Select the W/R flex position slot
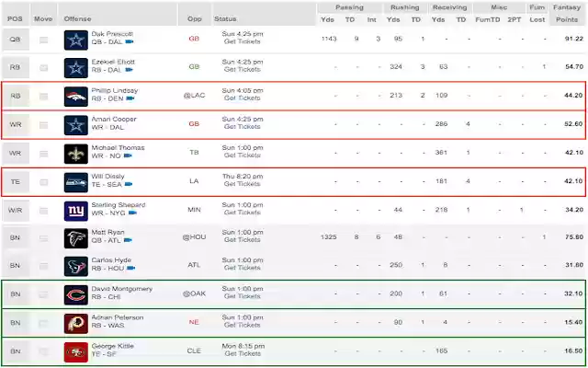 pyautogui.click(x=16, y=211)
